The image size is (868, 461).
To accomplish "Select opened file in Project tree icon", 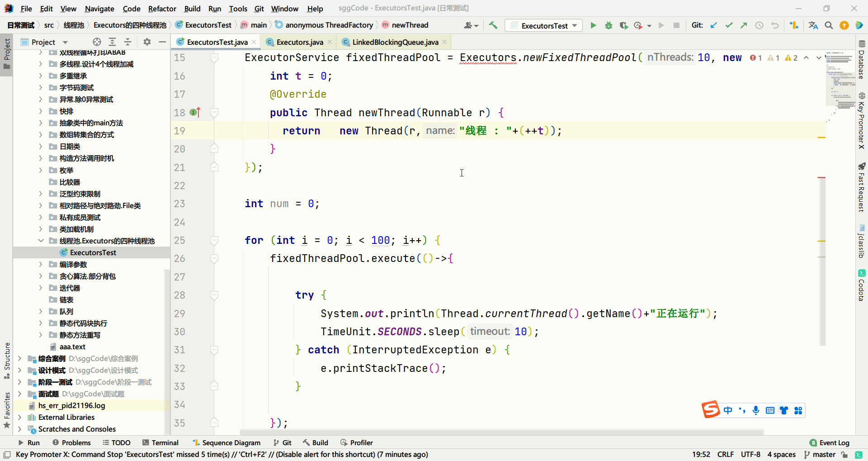I will [x=97, y=42].
